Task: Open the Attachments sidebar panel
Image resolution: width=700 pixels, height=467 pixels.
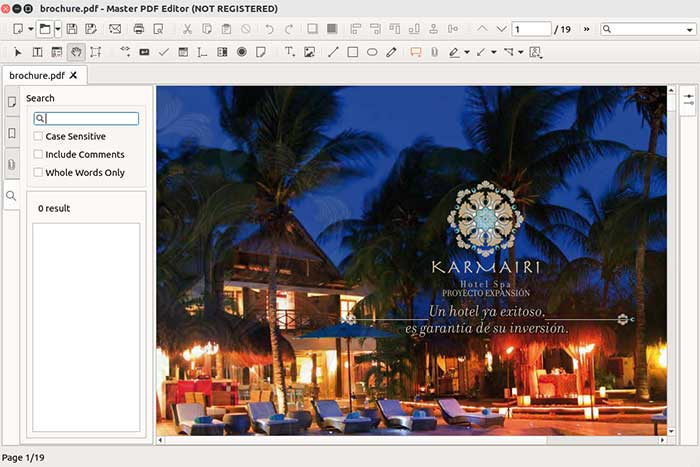Action: point(12,164)
